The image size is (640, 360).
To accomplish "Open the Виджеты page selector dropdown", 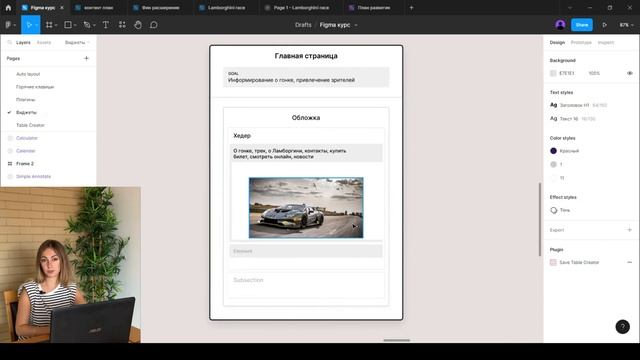I will point(77,42).
